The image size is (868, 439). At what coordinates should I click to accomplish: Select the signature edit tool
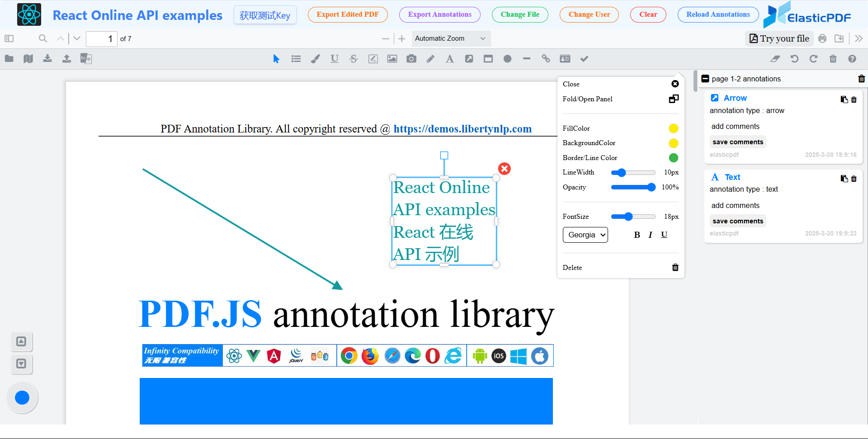373,59
